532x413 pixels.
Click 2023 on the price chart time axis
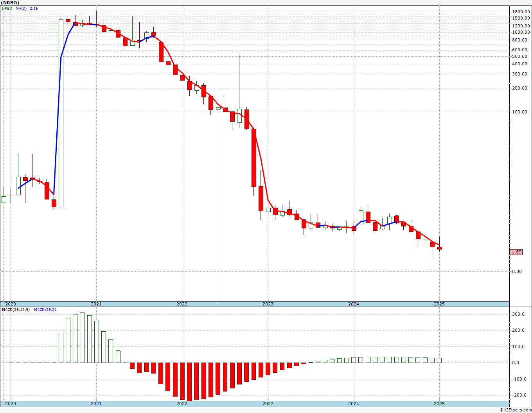point(268,304)
